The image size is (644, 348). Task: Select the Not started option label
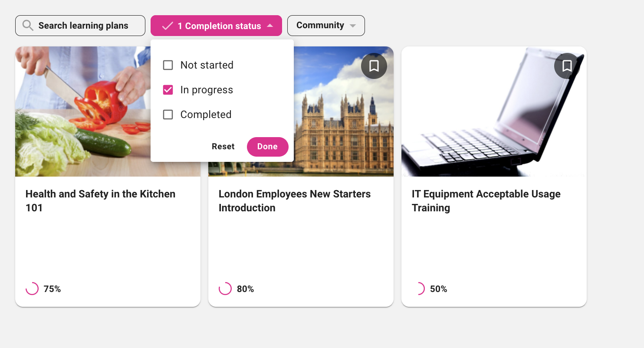coord(207,65)
